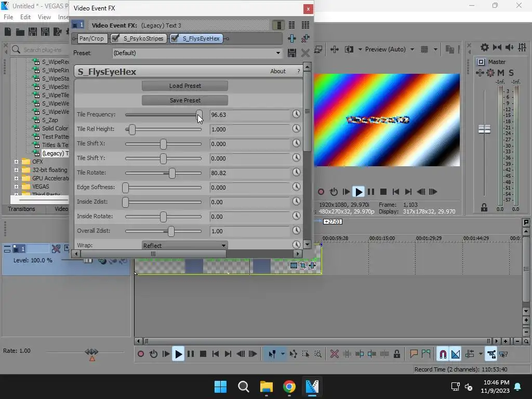Toggle Enable Snapping magnet icon
The width and height of the screenshot is (532, 399).
[x=443, y=354]
